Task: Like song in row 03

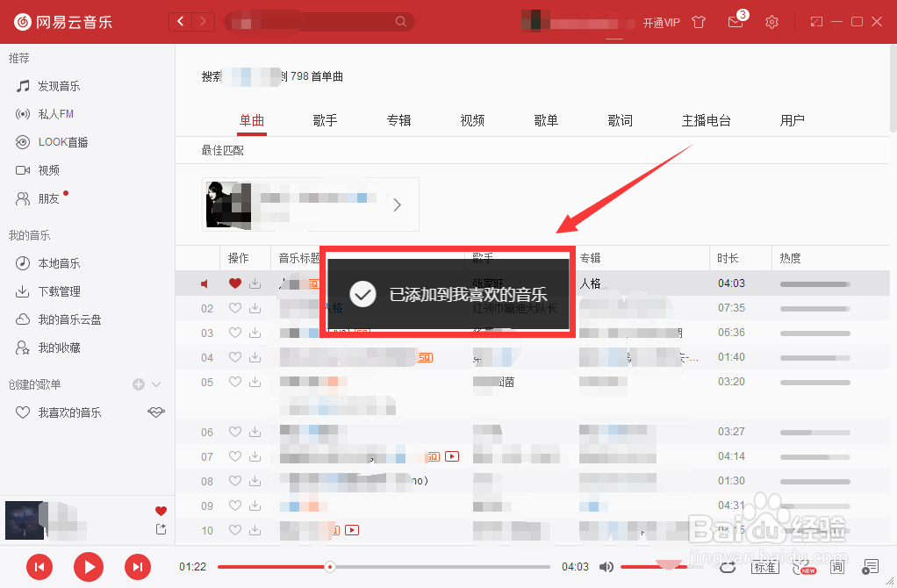Action: [235, 333]
